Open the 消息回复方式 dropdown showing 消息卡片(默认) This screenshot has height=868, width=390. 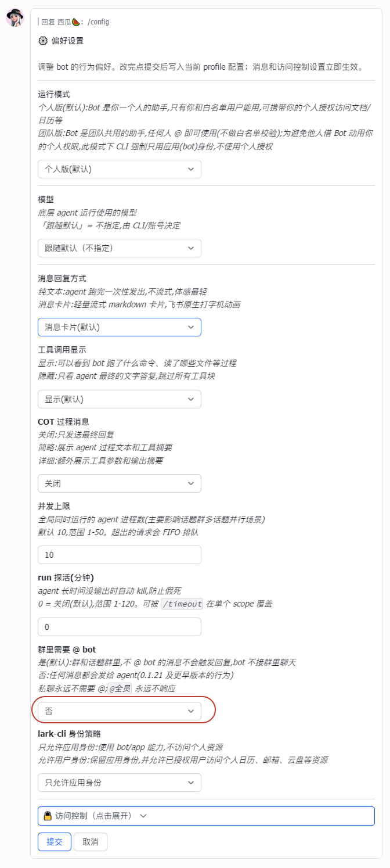[x=120, y=327]
